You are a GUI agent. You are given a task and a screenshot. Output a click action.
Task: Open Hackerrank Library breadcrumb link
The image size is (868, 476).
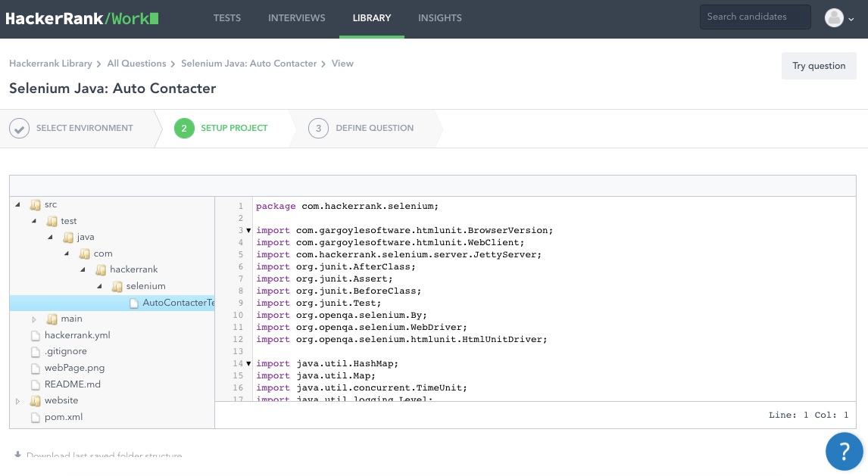pyautogui.click(x=51, y=64)
